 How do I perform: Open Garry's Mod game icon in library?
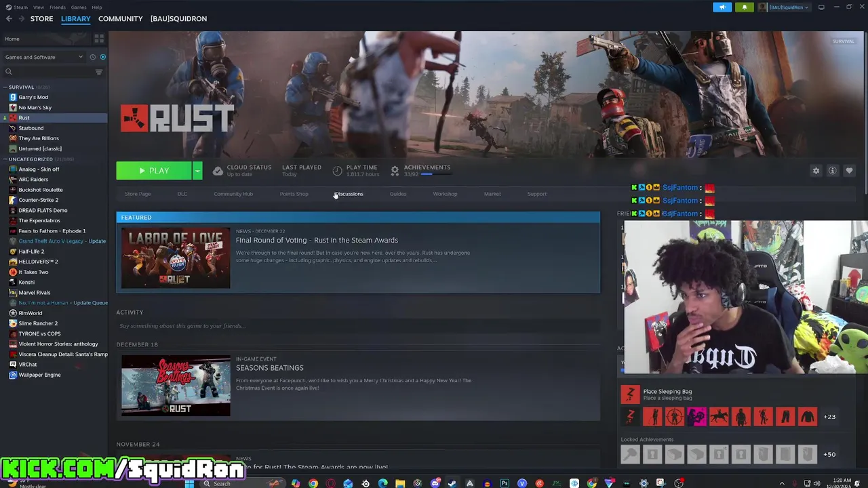click(x=13, y=97)
